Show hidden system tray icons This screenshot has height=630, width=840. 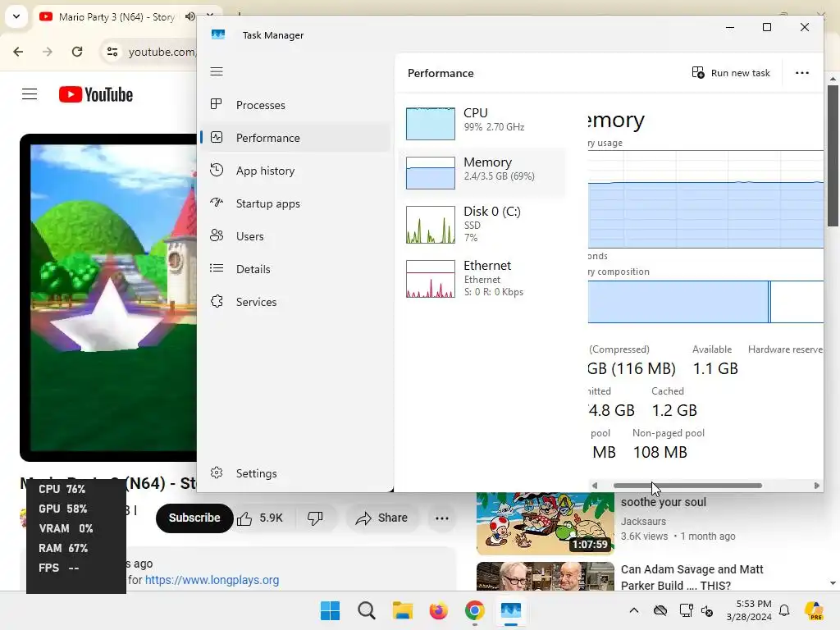click(634, 610)
